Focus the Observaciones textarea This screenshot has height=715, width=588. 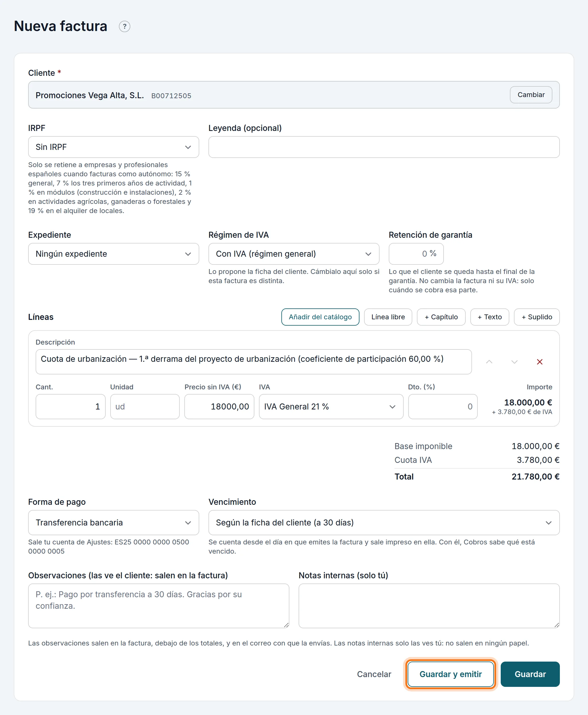pyautogui.click(x=158, y=606)
